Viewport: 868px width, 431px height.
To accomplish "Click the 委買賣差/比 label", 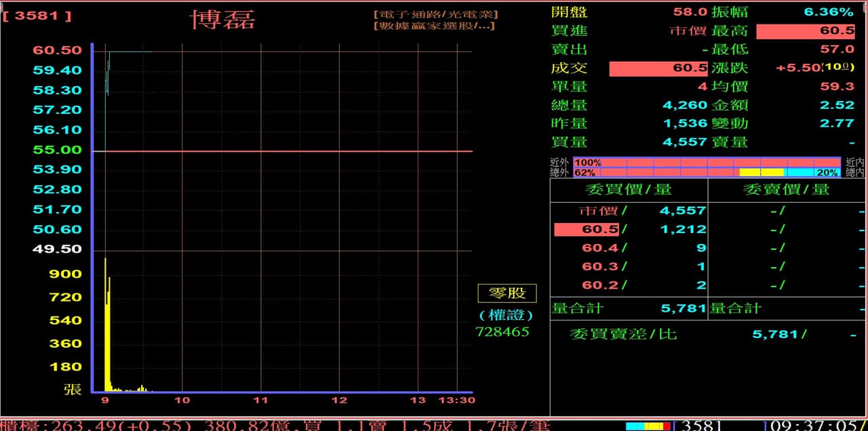I will tap(623, 334).
